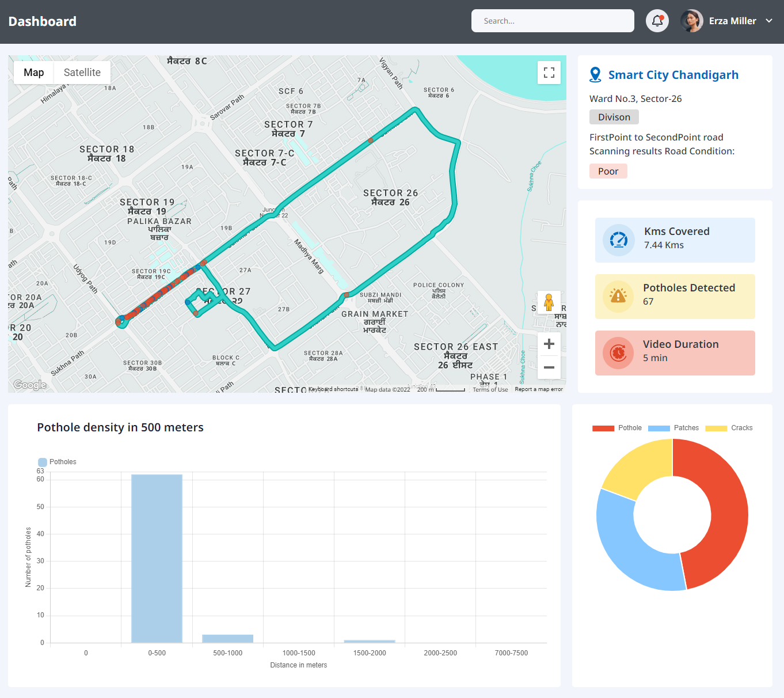The width and height of the screenshot is (784, 698).
Task: Open profile menu via user avatar
Action: (691, 21)
